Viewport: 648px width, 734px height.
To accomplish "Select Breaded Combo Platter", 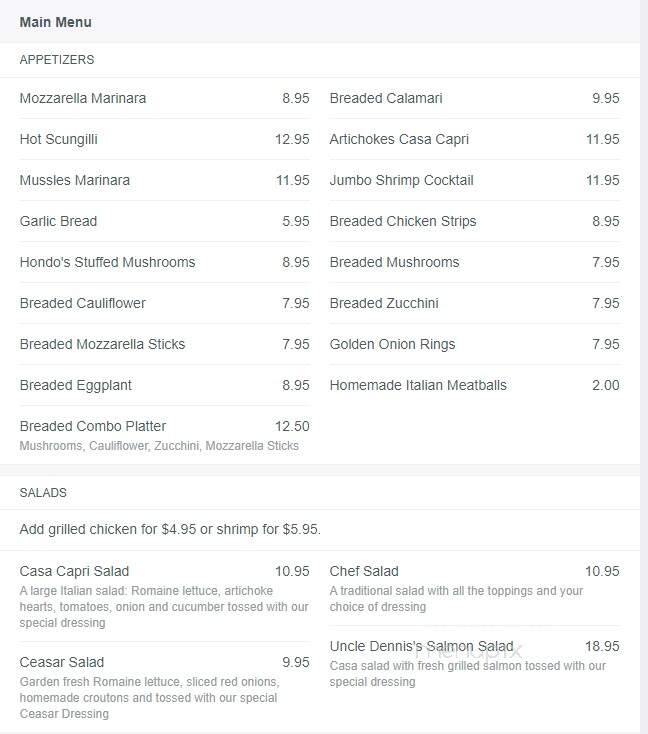I will (164, 435).
